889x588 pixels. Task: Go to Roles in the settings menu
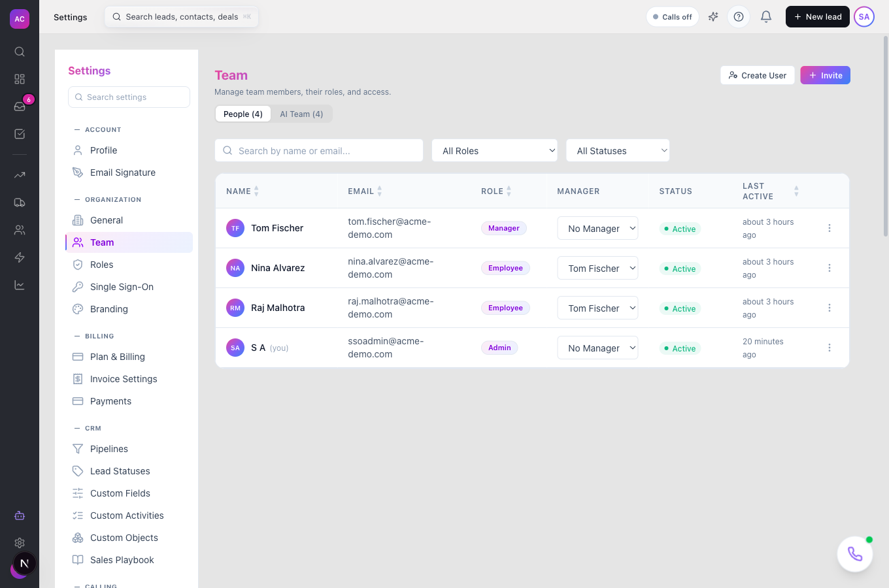coord(129,265)
